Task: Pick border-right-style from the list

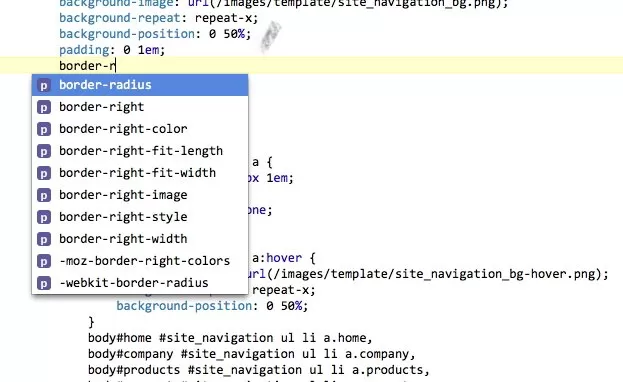Action: tap(140, 217)
